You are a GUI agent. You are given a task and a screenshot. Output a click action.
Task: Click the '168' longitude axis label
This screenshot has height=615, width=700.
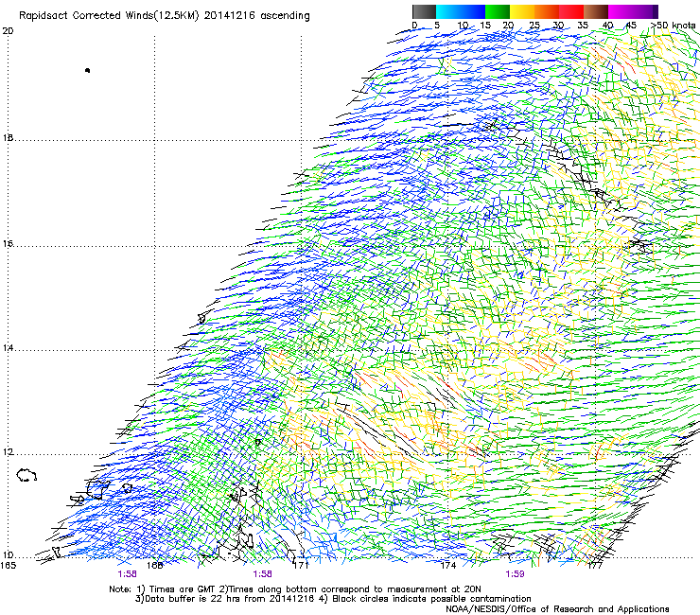pos(154,566)
